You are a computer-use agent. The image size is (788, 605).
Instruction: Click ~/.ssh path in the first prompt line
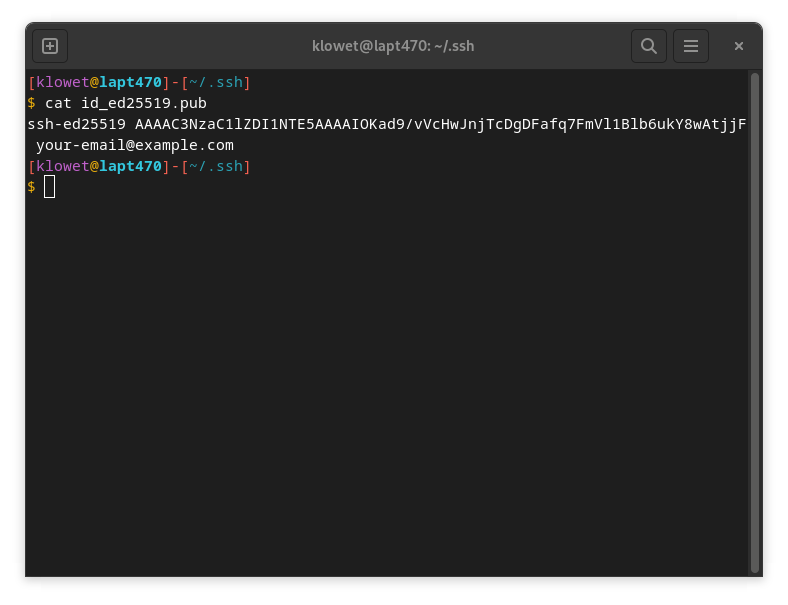pyautogui.click(x=215, y=82)
